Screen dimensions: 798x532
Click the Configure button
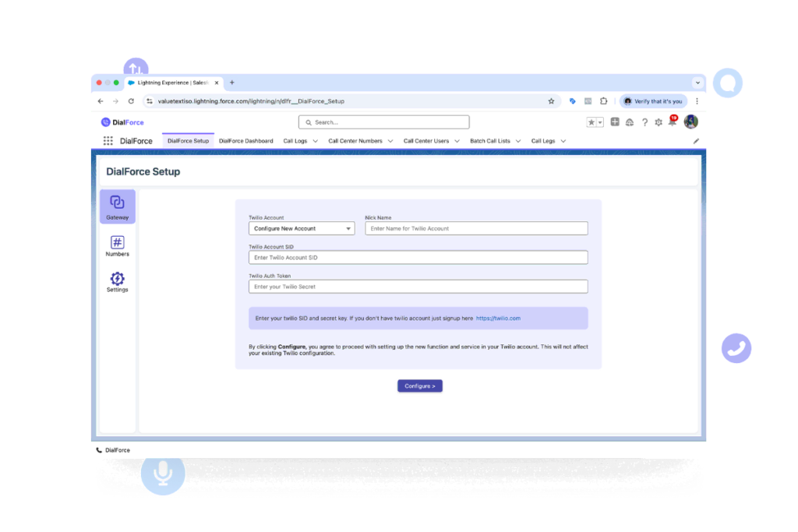[x=420, y=386]
